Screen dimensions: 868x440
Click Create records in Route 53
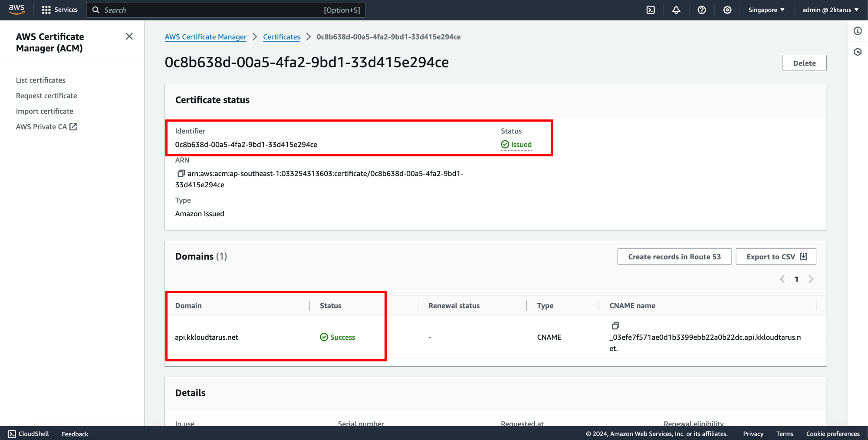pos(674,257)
